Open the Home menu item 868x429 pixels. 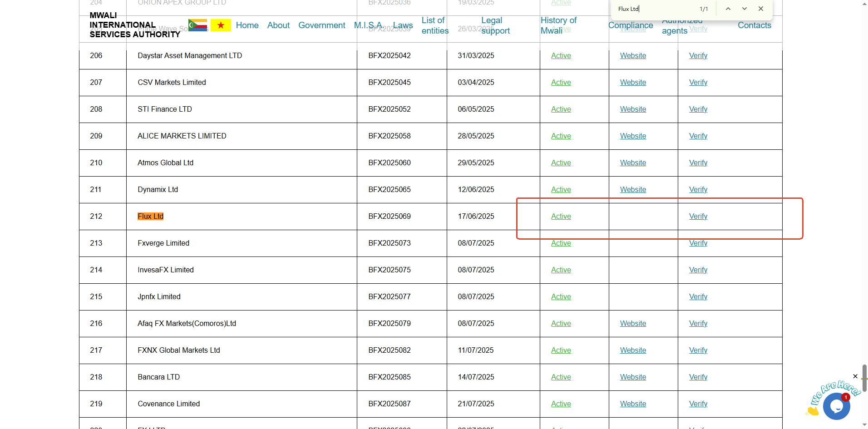coord(247,25)
